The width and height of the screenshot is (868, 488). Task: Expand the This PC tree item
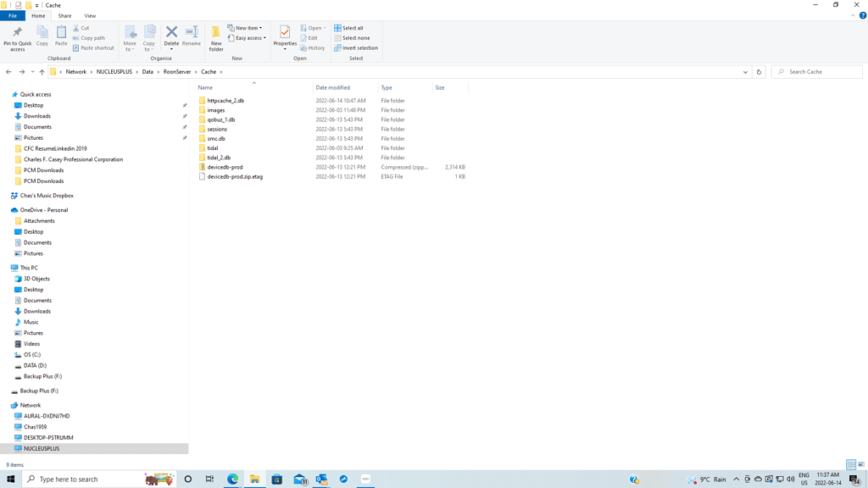click(7, 268)
